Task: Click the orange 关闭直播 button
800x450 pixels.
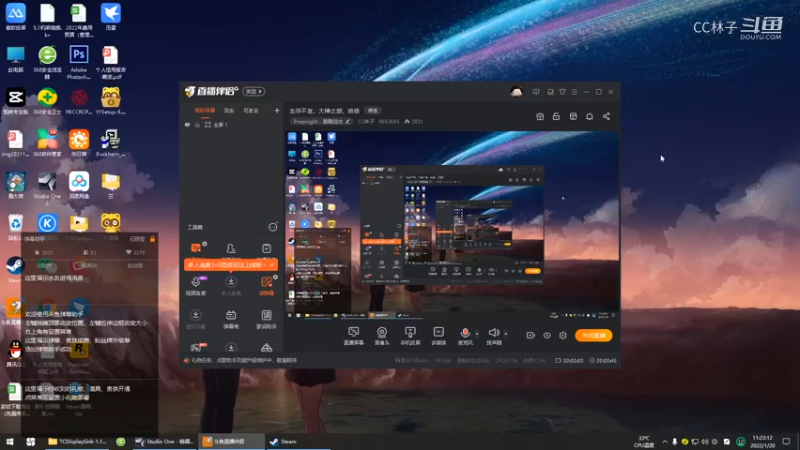Action: pos(593,335)
